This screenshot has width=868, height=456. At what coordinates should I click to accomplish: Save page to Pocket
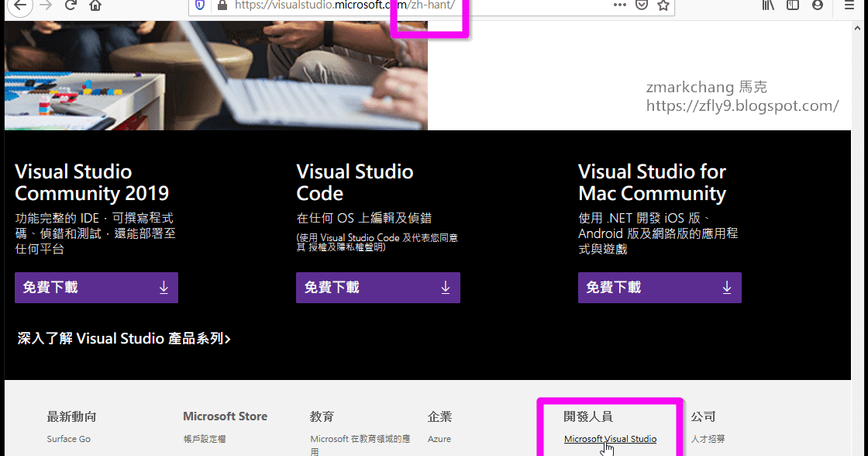[642, 5]
